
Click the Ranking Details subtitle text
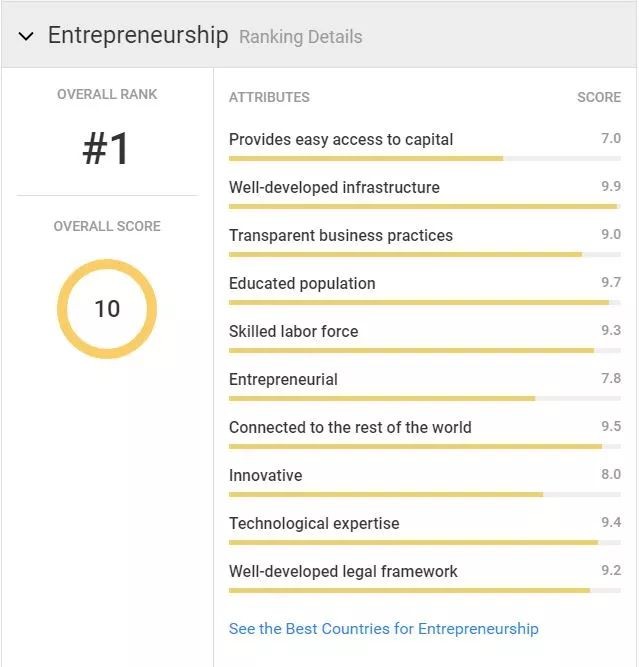click(301, 37)
